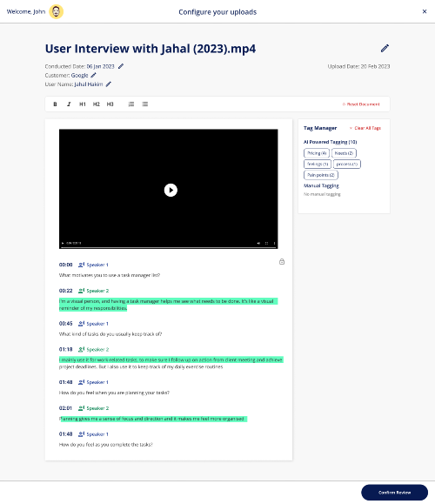Click the Speaker 2 icon at 00:22
This screenshot has width=435, height=504.
tap(81, 291)
